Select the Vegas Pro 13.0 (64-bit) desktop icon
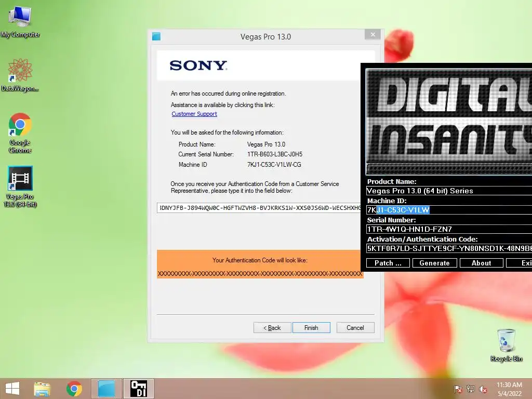This screenshot has height=399, width=532. [x=20, y=187]
